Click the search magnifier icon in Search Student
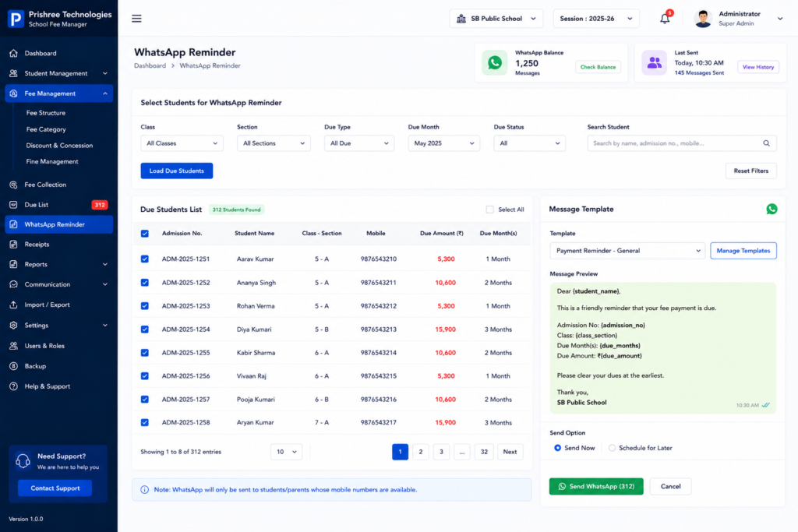 pyautogui.click(x=766, y=143)
